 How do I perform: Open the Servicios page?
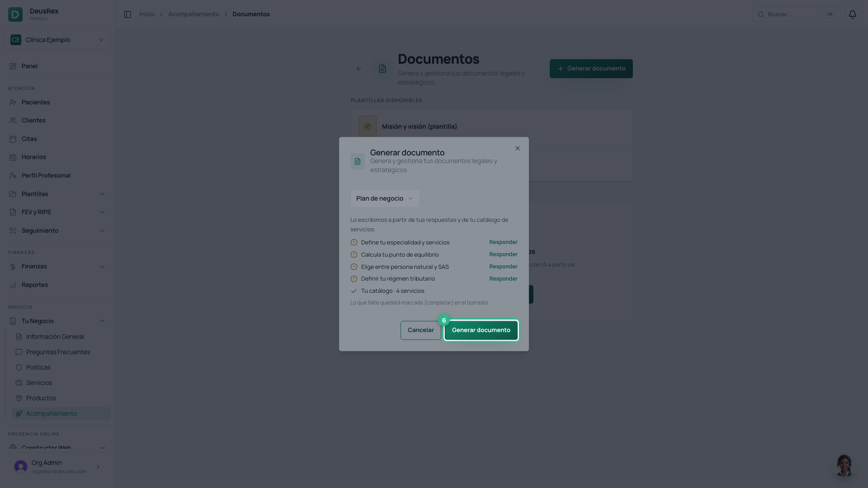point(61,383)
